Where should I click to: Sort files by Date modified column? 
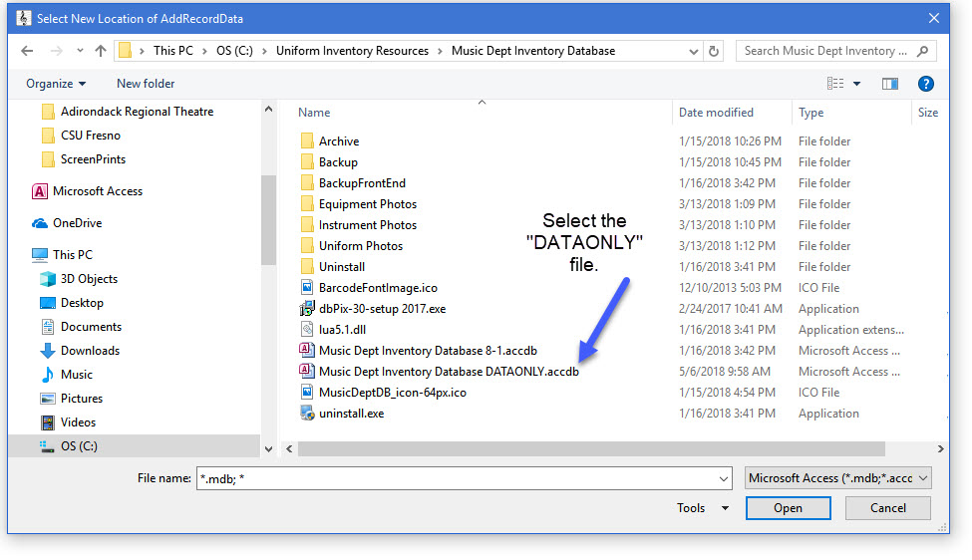(716, 113)
